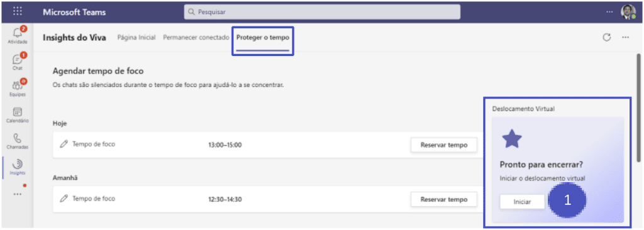This screenshot has width=644, height=230.
Task: Click Iniciar to start virtual commute
Action: tap(523, 202)
